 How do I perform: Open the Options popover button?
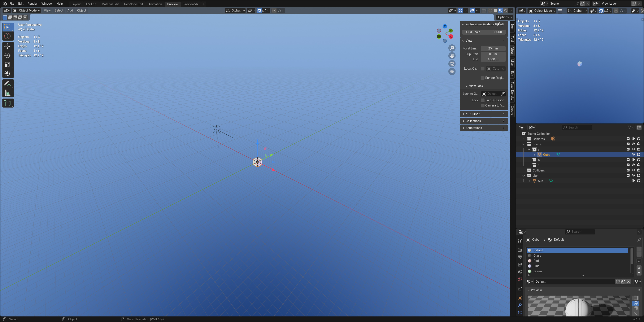point(505,17)
